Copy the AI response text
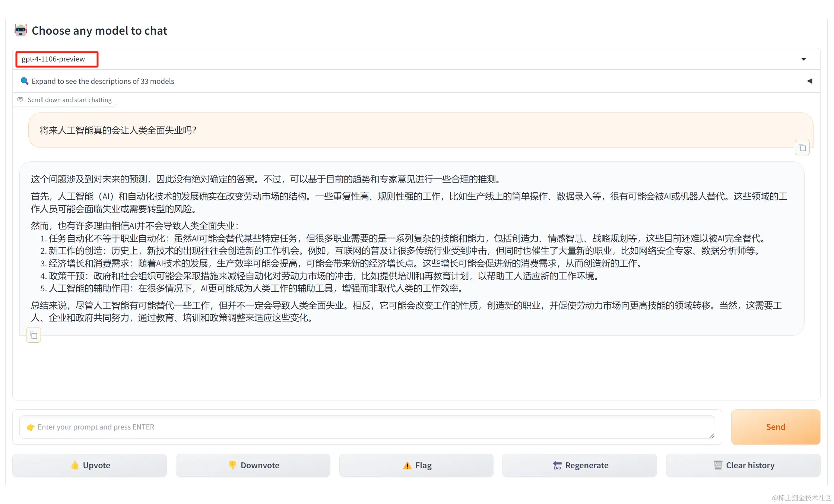834x504 pixels. tap(34, 335)
